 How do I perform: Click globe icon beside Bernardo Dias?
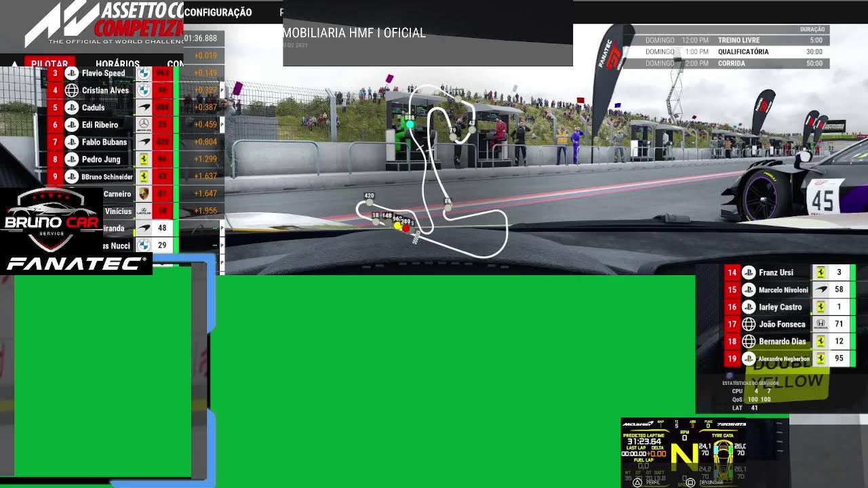coord(749,342)
